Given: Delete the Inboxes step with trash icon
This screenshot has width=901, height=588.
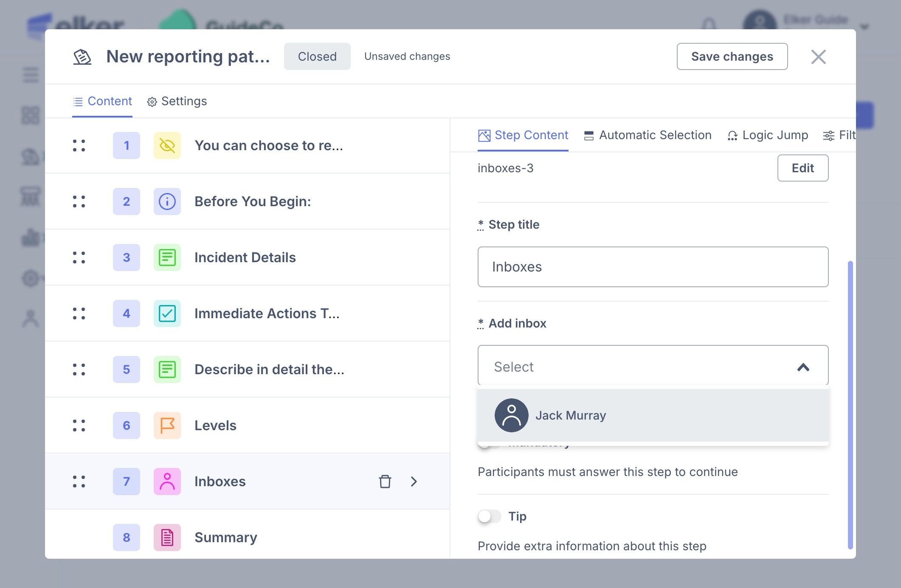Looking at the screenshot, I should 385,482.
